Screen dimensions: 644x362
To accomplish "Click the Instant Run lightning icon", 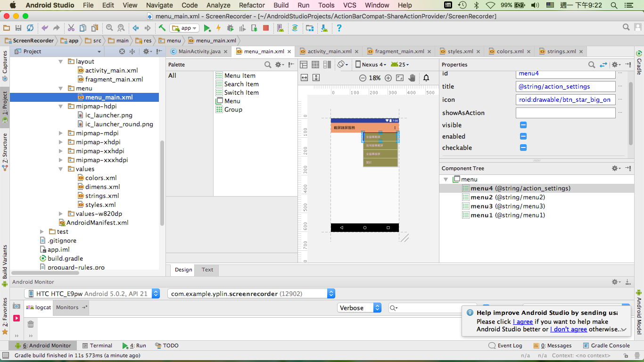I will [x=219, y=28].
